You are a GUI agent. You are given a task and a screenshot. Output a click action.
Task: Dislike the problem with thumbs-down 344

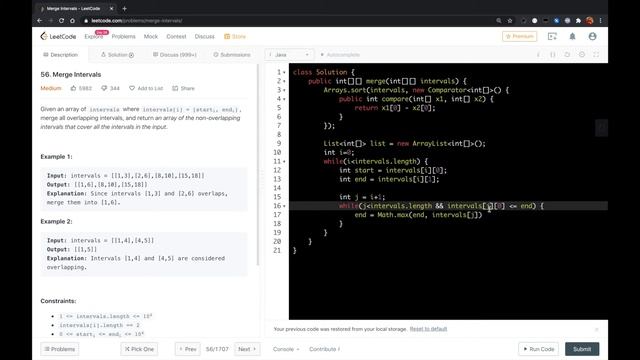point(110,88)
